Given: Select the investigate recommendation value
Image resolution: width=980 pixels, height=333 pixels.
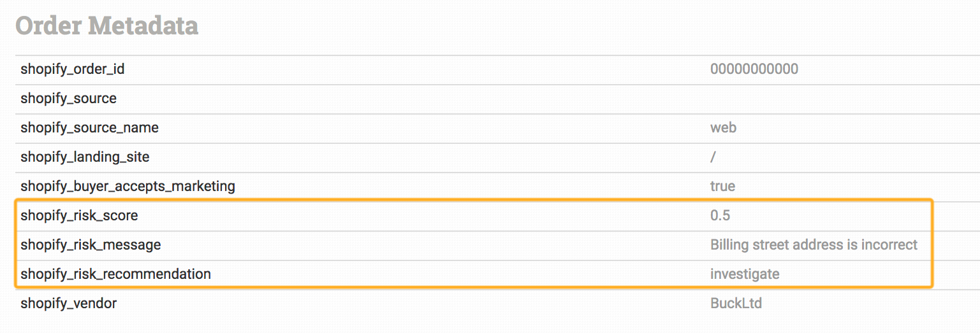Looking at the screenshot, I should tap(745, 274).
